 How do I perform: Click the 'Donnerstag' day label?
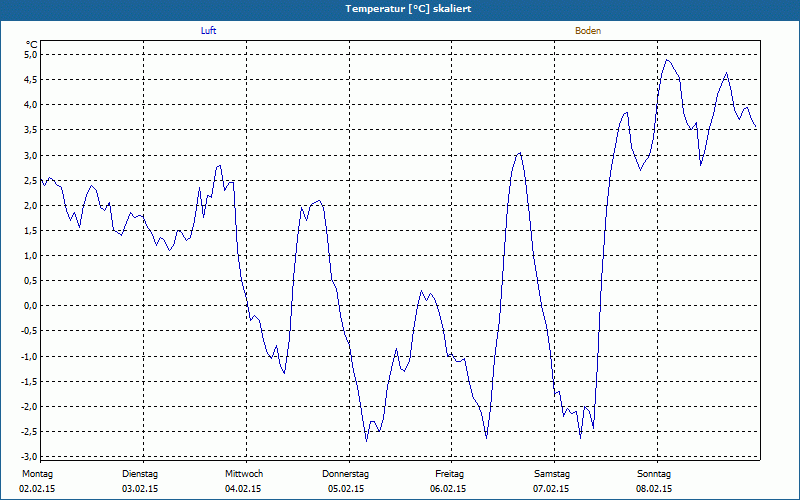pos(345,474)
